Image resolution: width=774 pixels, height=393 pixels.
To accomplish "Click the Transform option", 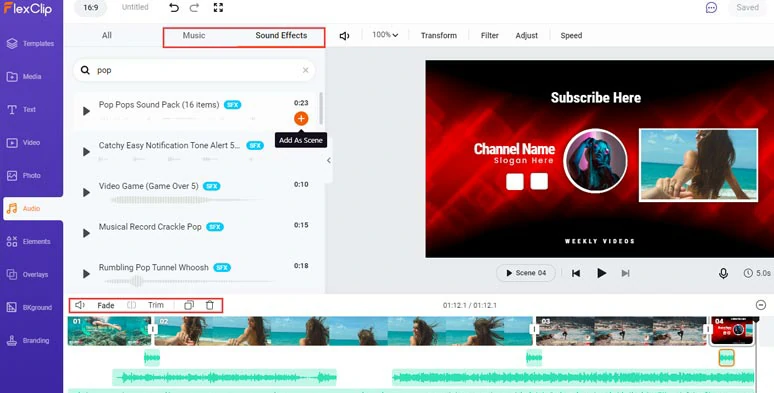I will coord(439,36).
